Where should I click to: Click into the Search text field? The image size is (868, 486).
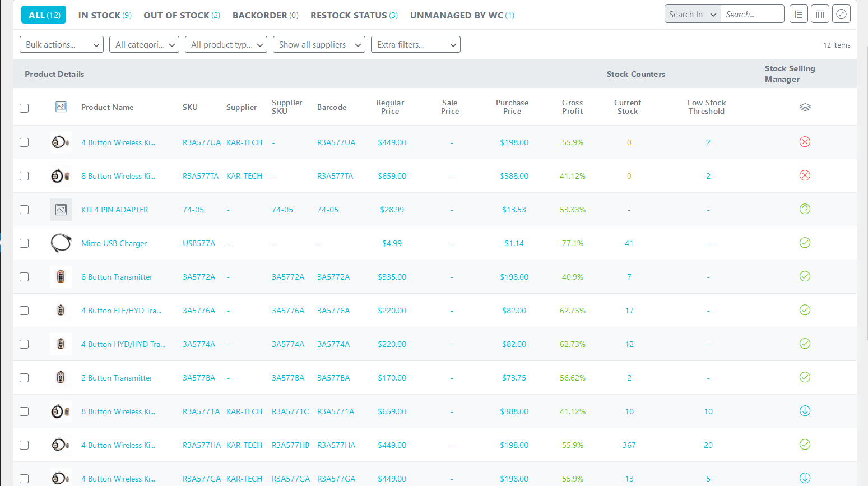(751, 15)
